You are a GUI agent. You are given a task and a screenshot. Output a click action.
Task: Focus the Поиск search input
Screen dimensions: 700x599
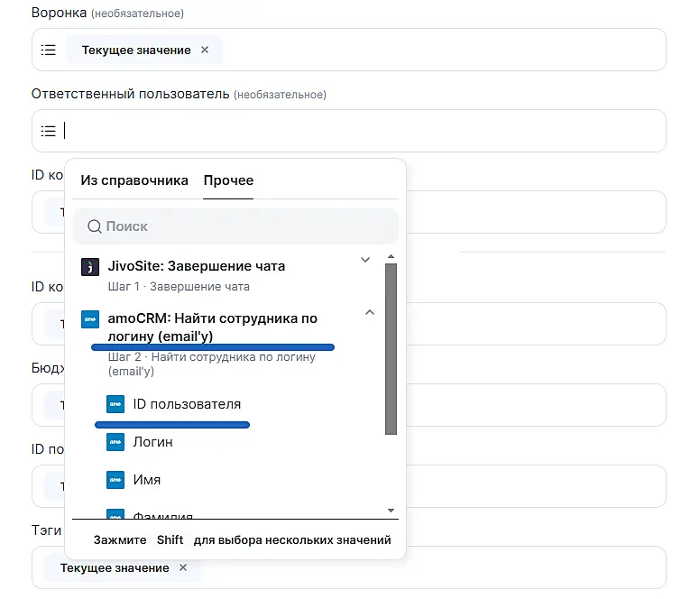[244, 227]
